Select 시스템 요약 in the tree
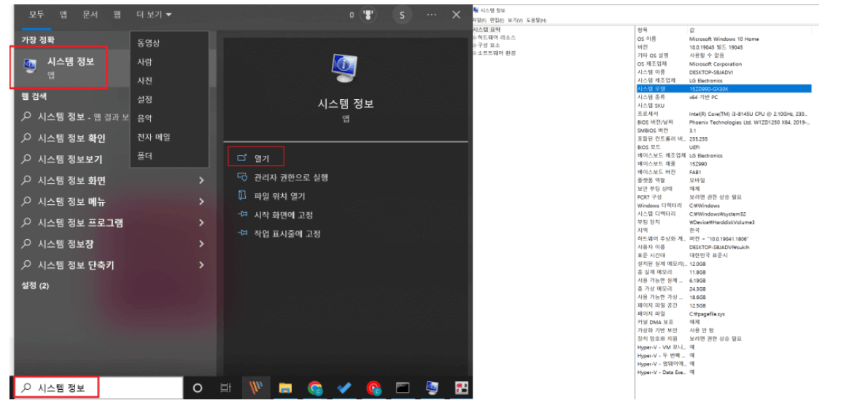 click(486, 29)
